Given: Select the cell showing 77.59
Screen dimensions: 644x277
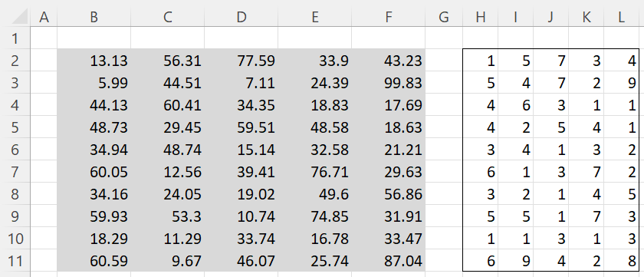Looking at the screenshot, I should [241, 61].
